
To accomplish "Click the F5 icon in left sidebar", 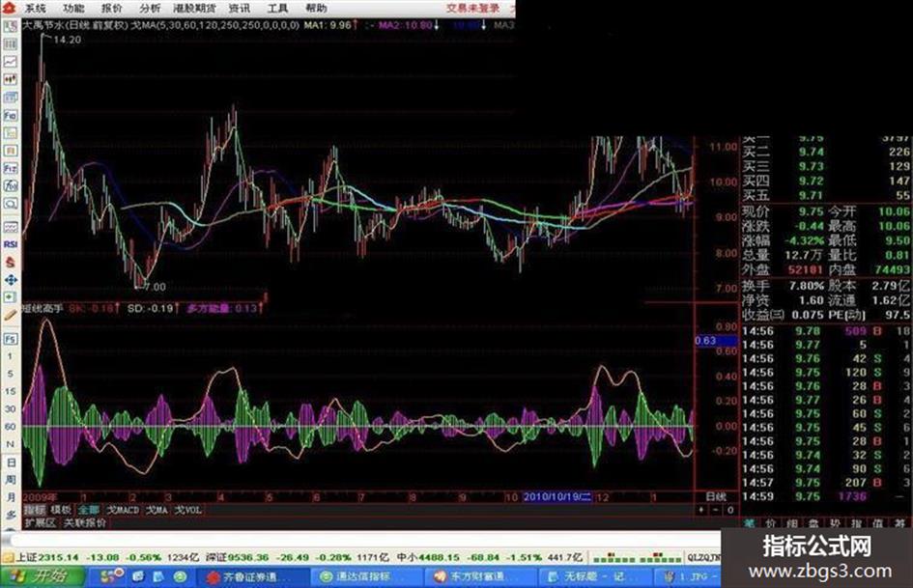I will point(11,339).
